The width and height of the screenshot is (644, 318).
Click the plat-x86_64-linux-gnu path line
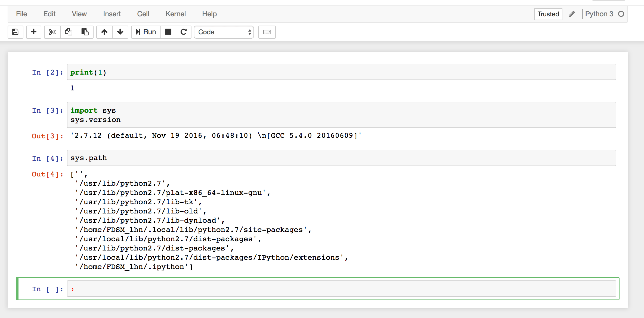(173, 193)
